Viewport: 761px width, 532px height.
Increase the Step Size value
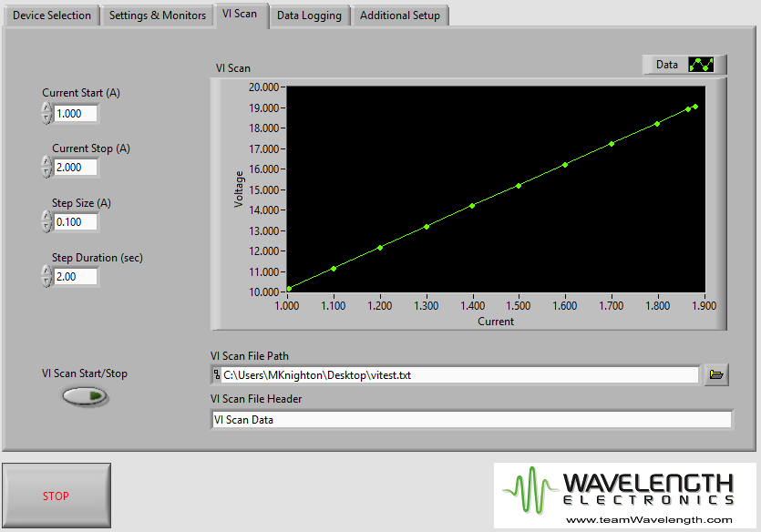pyautogui.click(x=46, y=217)
